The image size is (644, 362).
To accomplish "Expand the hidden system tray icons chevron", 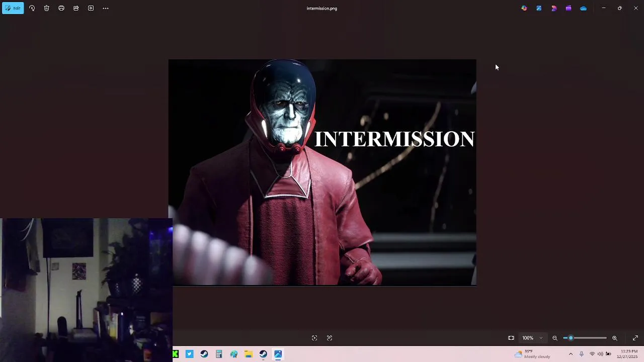I will tap(571, 354).
